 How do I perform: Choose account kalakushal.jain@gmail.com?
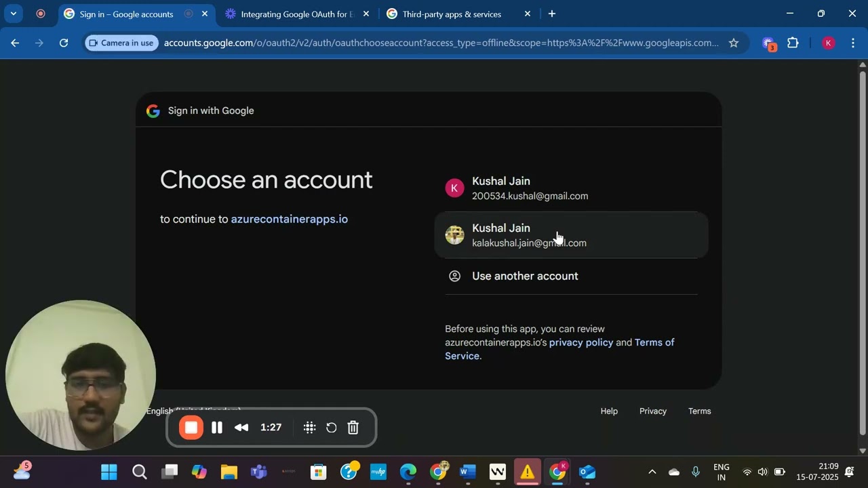571,235
